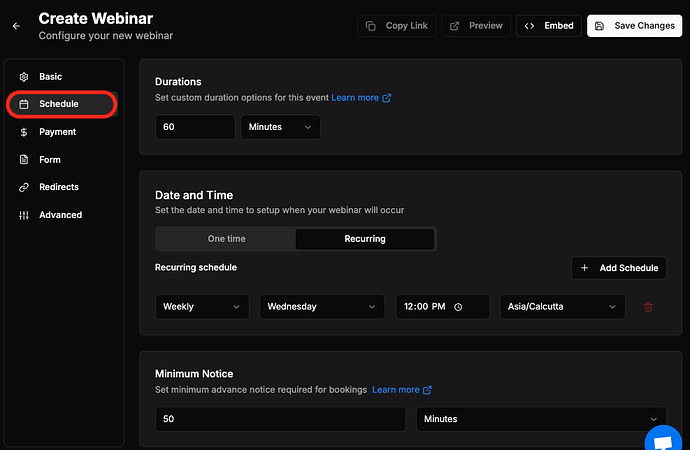Click the Date and Time heading
The image size is (690, 450).
coord(194,195)
